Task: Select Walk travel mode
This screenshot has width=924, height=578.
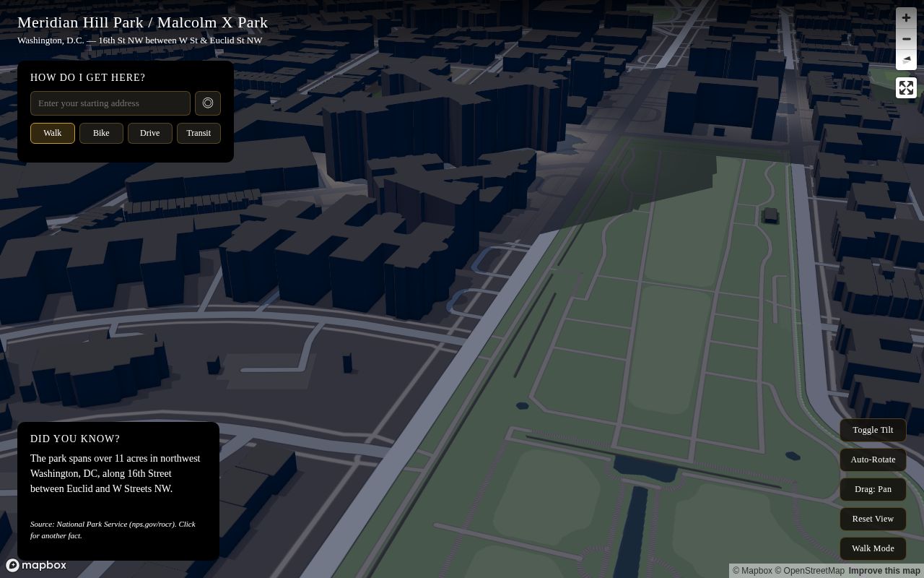Action: (x=53, y=133)
